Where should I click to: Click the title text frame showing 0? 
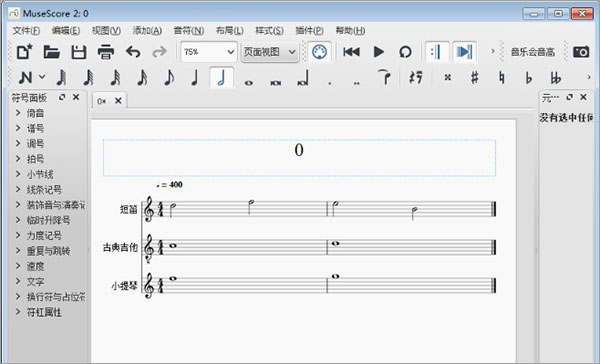point(299,158)
